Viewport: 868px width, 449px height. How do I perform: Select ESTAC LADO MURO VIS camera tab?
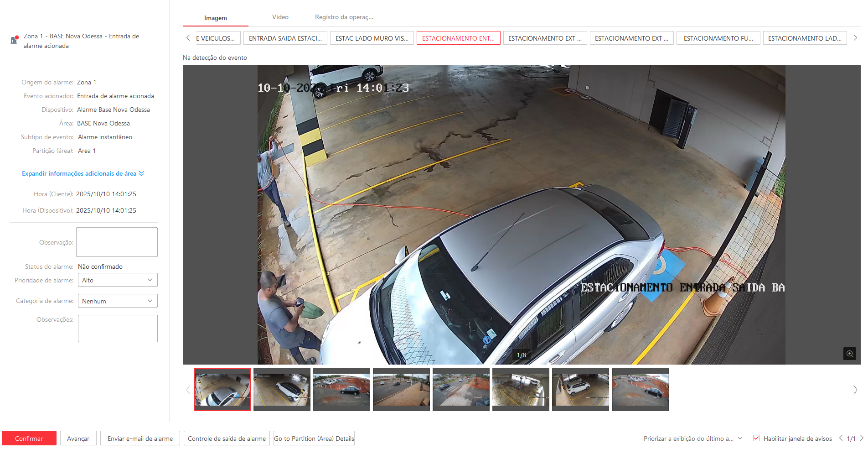point(372,38)
